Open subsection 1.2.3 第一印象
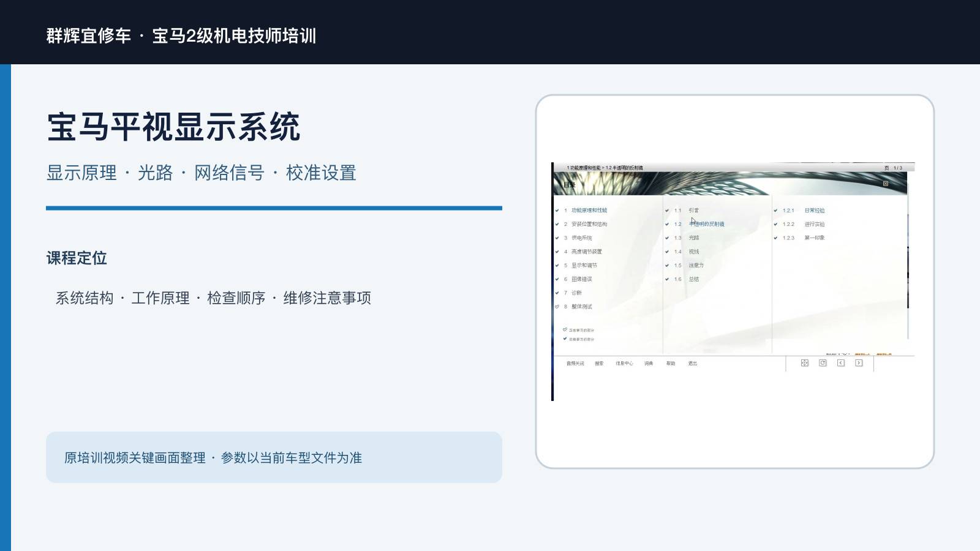Viewport: 980px width, 551px height. [804, 238]
